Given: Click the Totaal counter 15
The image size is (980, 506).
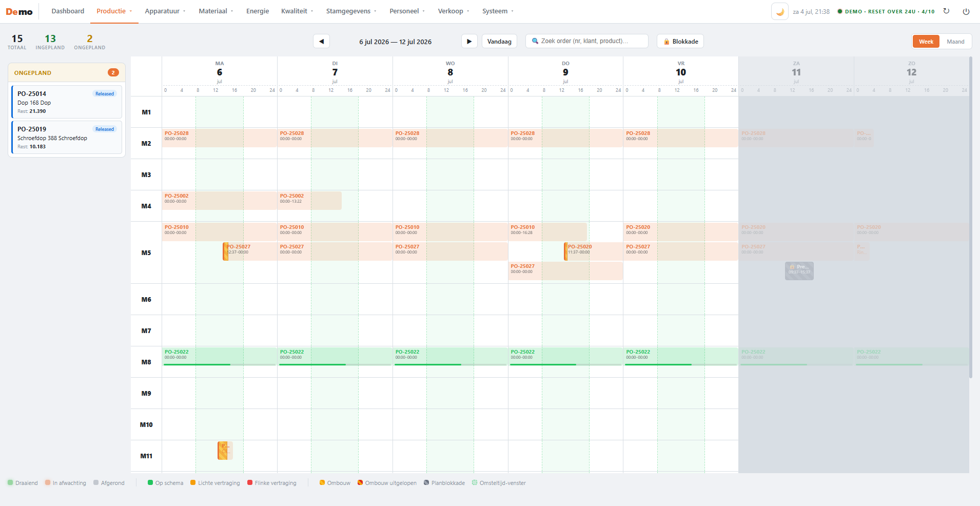Looking at the screenshot, I should pyautogui.click(x=17, y=42).
